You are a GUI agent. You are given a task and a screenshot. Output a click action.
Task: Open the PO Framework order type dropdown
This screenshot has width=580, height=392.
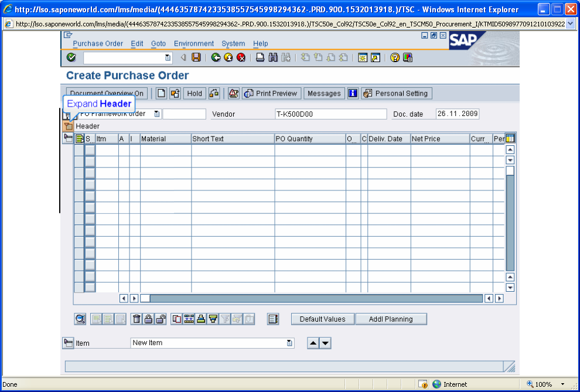(157, 114)
